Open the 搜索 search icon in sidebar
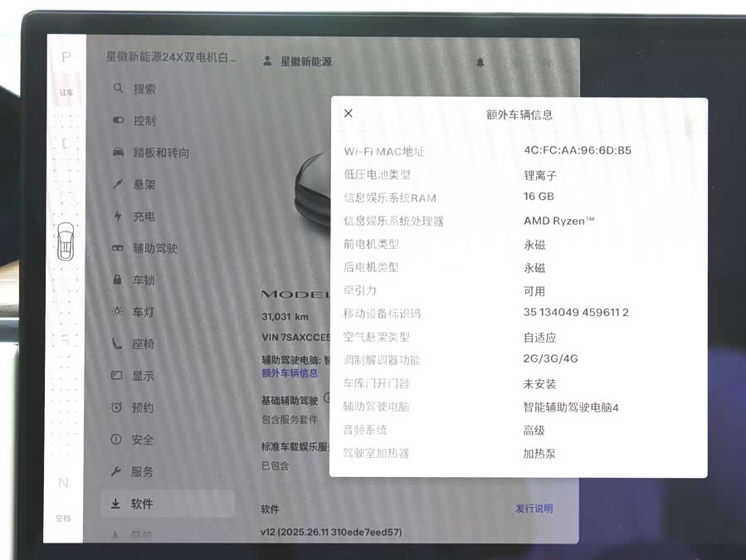 point(118,89)
